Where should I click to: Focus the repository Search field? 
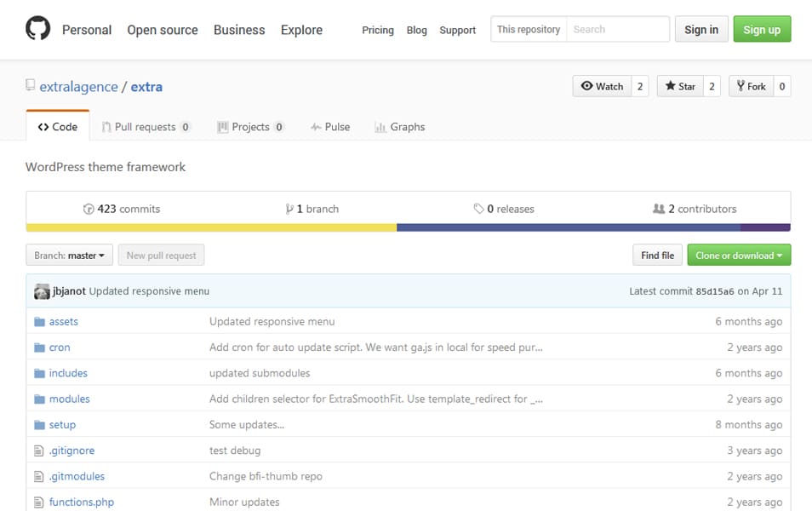click(618, 29)
